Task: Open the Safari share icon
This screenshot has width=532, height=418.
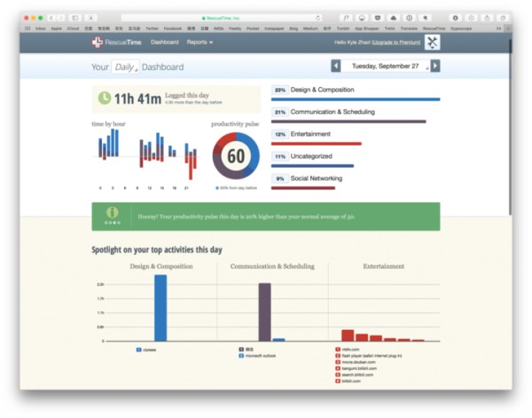Action: coord(487,18)
